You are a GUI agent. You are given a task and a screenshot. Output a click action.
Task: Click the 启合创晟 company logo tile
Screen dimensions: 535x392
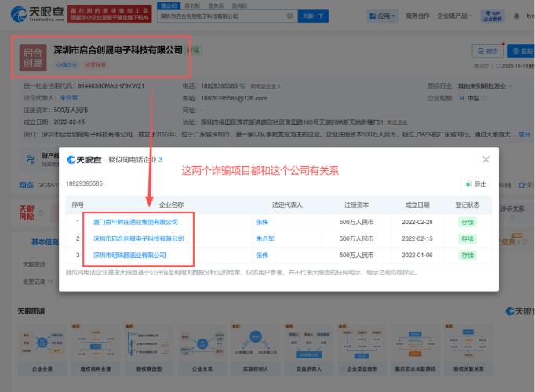pos(33,57)
